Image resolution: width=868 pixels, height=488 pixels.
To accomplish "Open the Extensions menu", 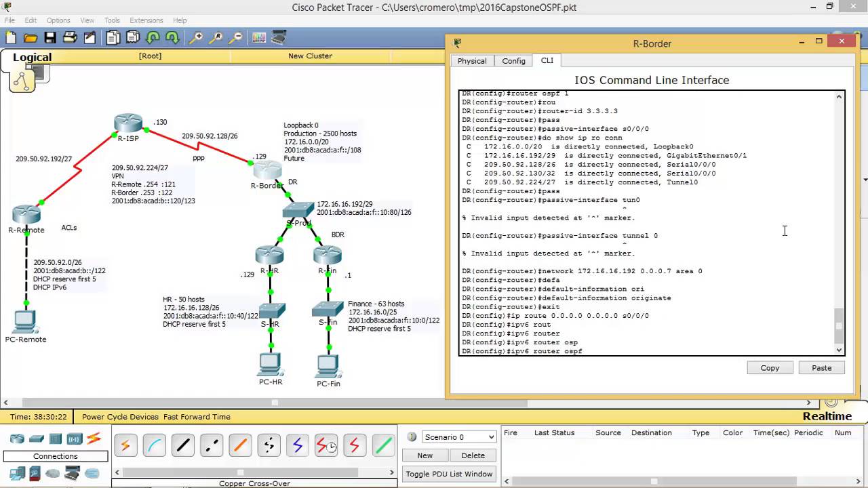I will click(x=146, y=20).
